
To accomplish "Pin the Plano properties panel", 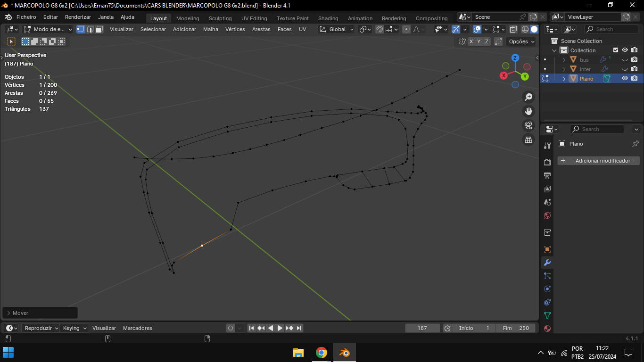I will pos(636,144).
